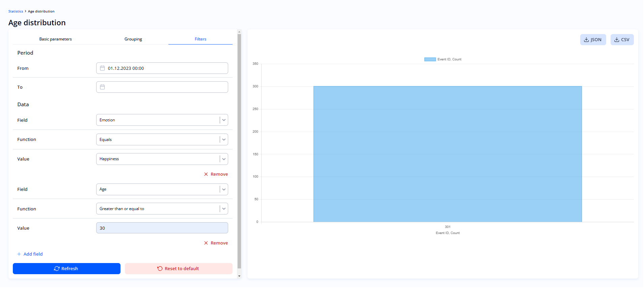Viewport: 644px width, 288px height.
Task: Click the calendar icon in From field
Action: point(102,68)
